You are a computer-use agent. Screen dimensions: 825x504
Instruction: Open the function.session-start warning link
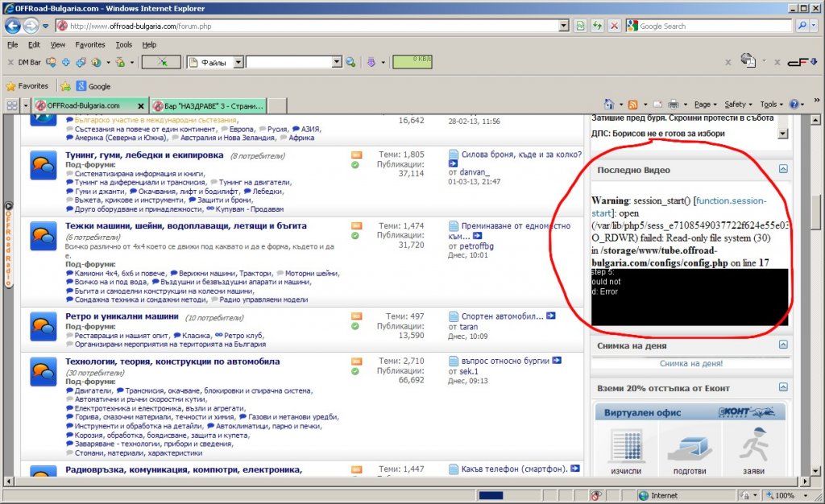tap(678, 207)
